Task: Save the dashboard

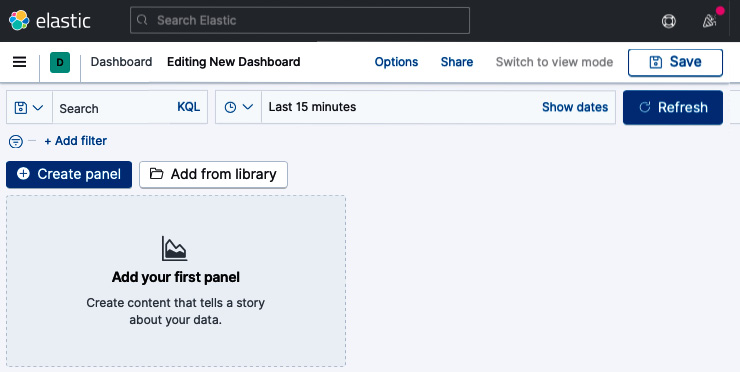Action: [x=675, y=62]
